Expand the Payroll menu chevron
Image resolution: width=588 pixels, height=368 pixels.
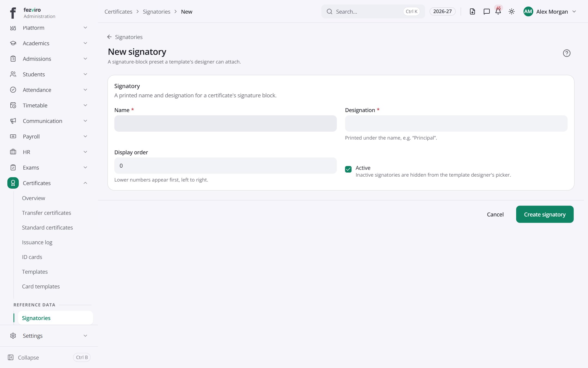(85, 137)
